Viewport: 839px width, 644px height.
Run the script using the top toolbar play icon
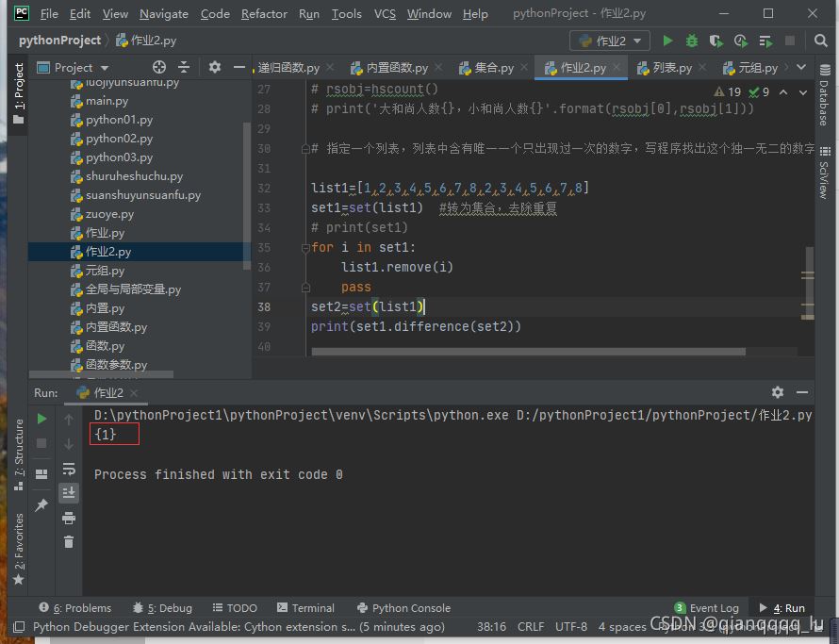coord(667,41)
